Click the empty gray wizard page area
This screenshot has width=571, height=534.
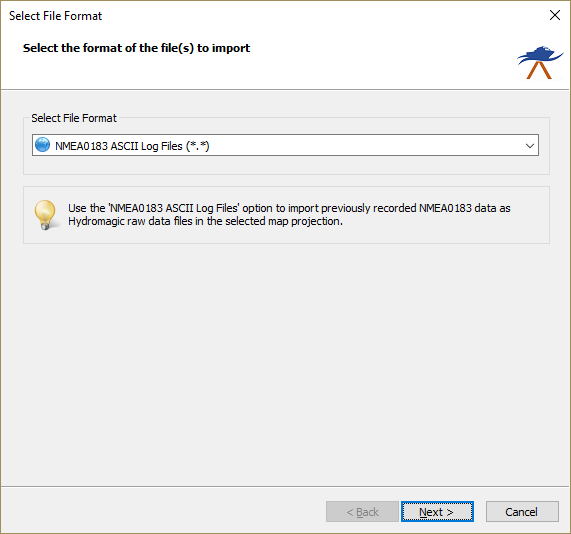(285, 364)
